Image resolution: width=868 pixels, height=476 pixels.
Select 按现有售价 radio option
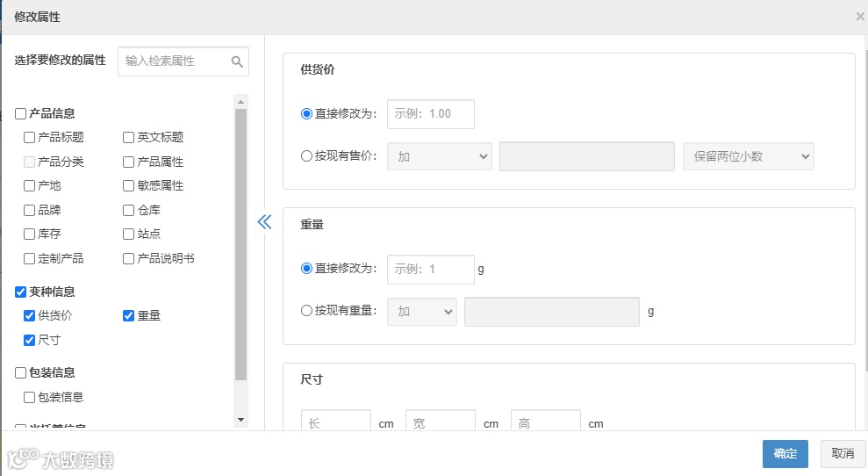tap(306, 156)
